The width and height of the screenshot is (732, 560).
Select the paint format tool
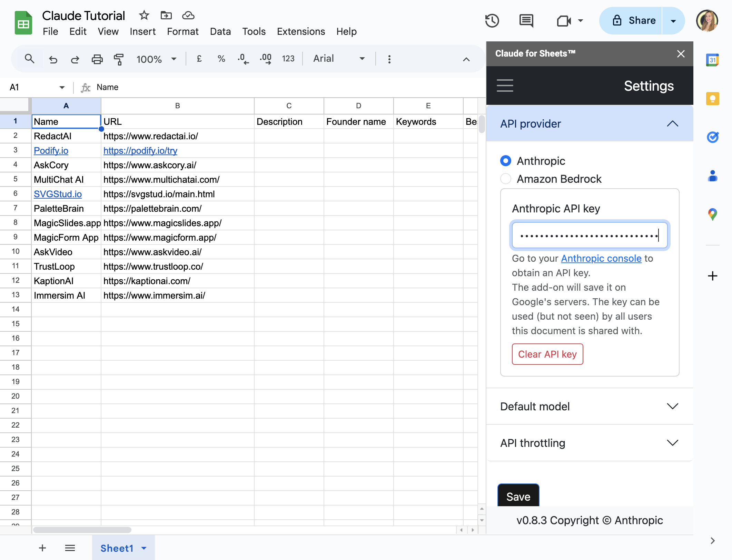click(x=119, y=59)
